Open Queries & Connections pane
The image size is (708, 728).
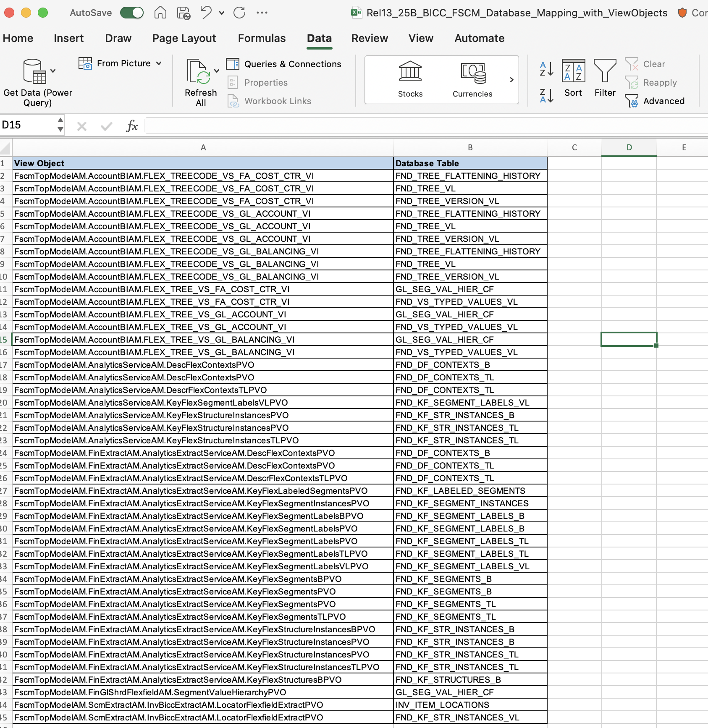285,64
